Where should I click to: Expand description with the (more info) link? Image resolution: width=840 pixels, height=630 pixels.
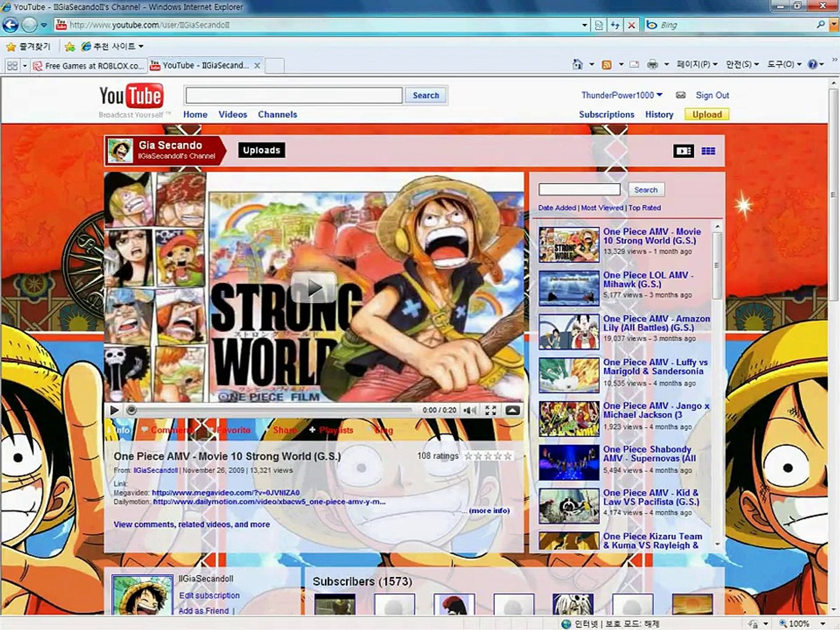tap(489, 510)
